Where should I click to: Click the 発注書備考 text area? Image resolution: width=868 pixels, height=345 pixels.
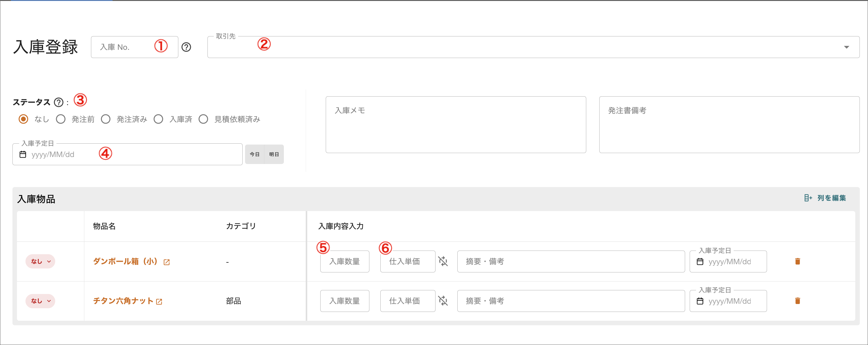[x=729, y=125]
